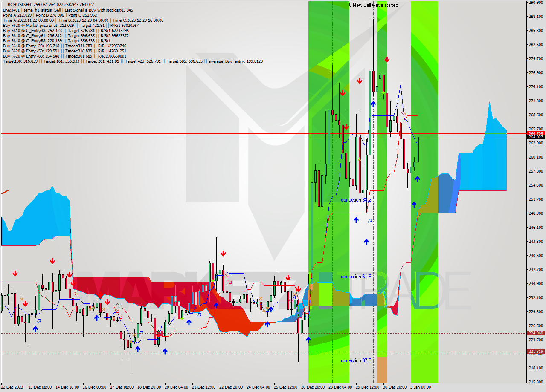Click the red 264.705 price tag
This screenshot has height=392, width=546.
tap(536, 133)
